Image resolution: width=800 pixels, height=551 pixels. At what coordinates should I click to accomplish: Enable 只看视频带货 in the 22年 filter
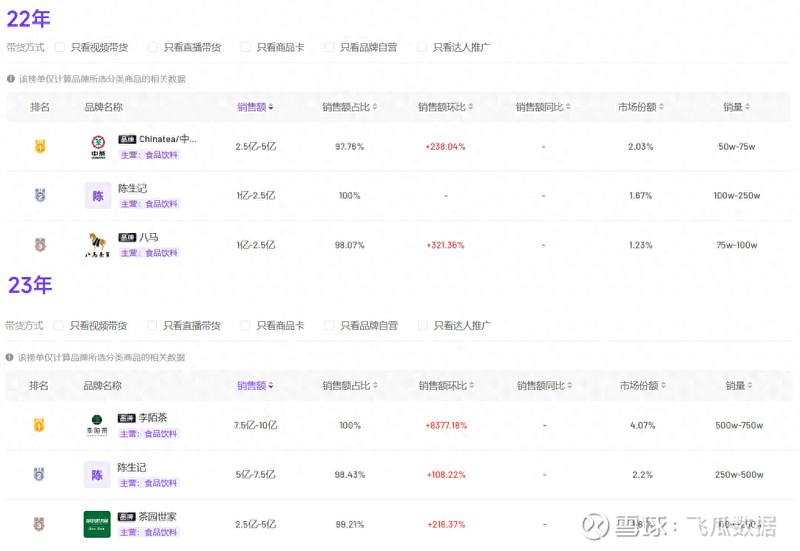pyautogui.click(x=60, y=47)
